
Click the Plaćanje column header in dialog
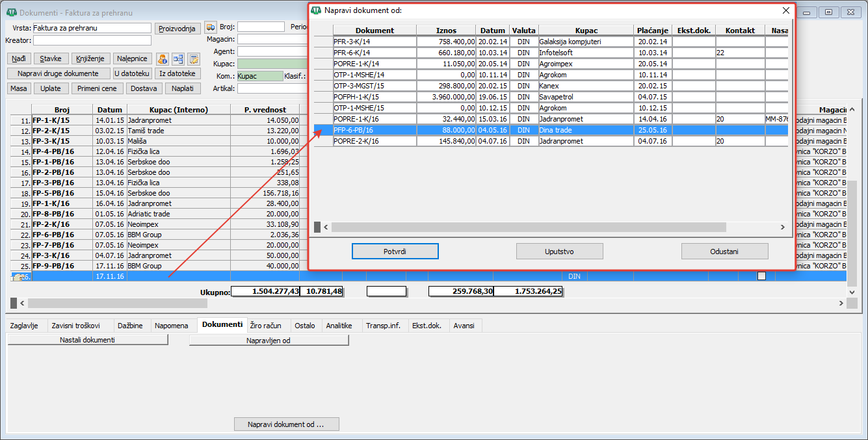tap(653, 31)
